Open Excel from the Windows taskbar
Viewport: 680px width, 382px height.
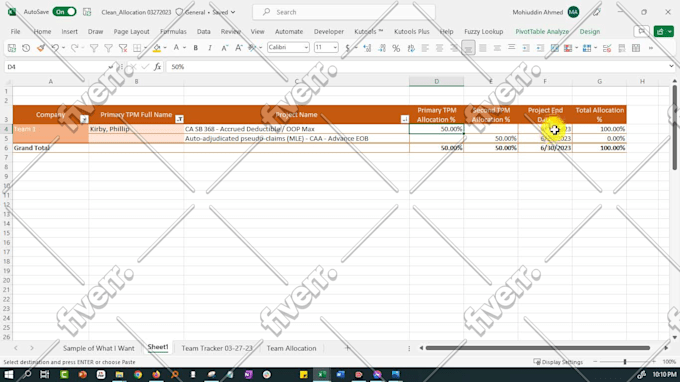pyautogui.click(x=322, y=375)
